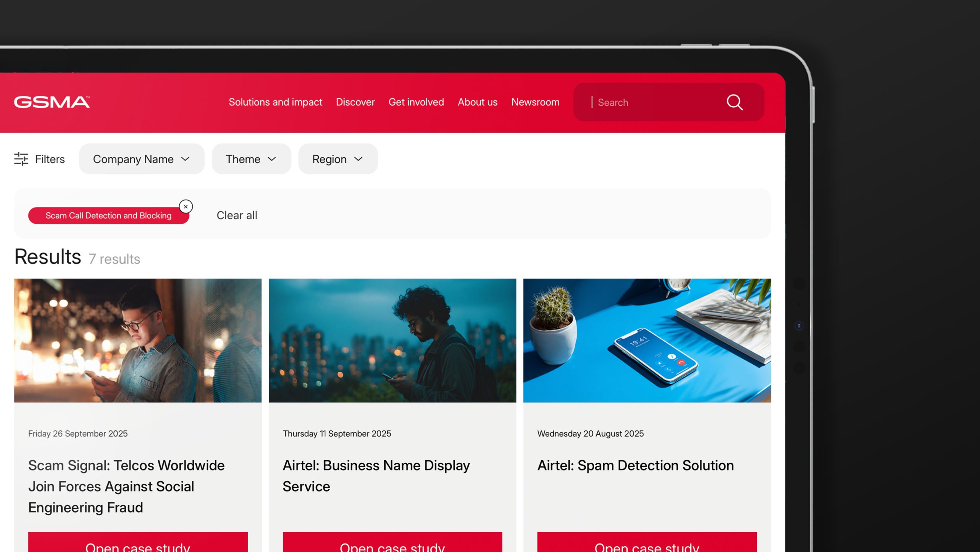Remove the Scam Call Detection and Blocking filter chip
Image resolution: width=980 pixels, height=552 pixels.
(186, 206)
